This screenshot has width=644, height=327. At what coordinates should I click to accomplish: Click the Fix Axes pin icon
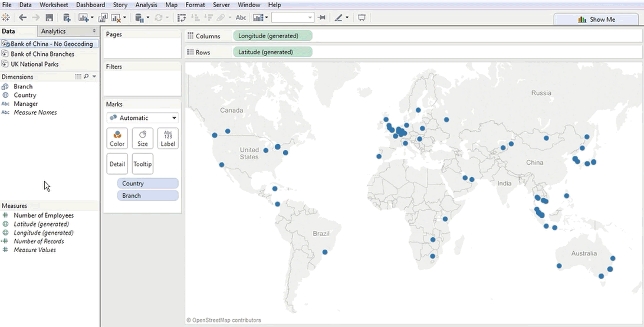321,18
